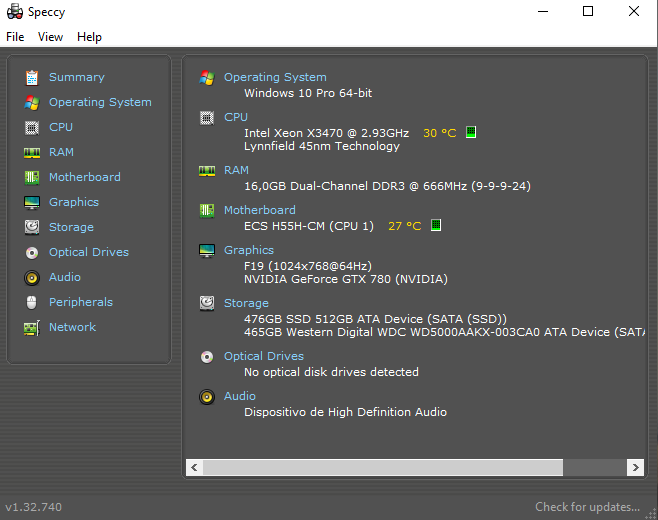Screen dimensions: 658x520
Task: Click green temperature indicator next to motherboard 27 °C
Action: point(436,225)
